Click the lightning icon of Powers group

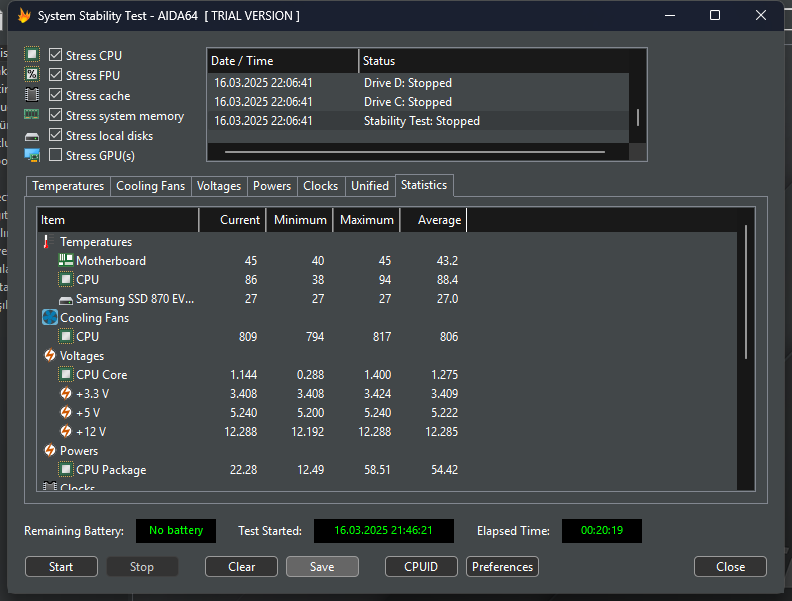(50, 450)
